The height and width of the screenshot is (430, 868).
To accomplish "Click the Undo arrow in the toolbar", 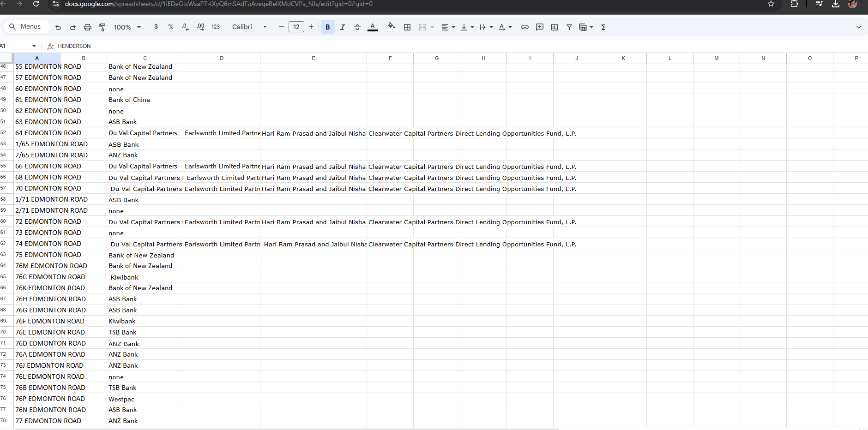I will pyautogui.click(x=58, y=27).
